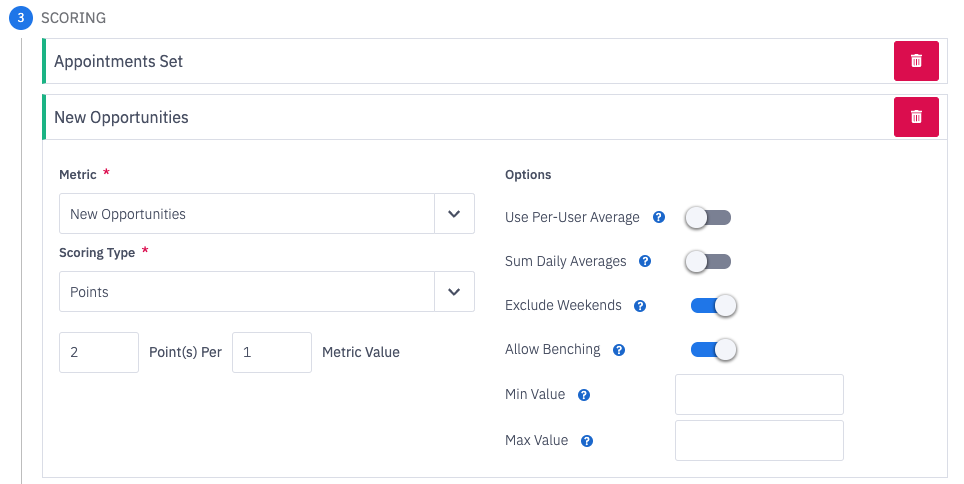Image resolution: width=964 pixels, height=484 pixels.
Task: Delete the Appointments Set scoring row
Action: tap(916, 61)
